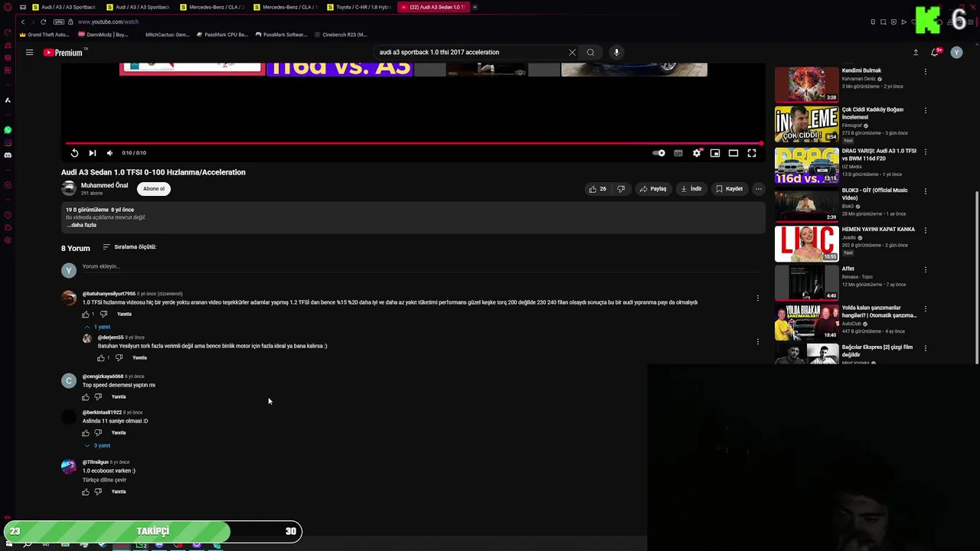Screen dimensions: 980x551
Task: Open the Affet video title link
Action: point(848,269)
